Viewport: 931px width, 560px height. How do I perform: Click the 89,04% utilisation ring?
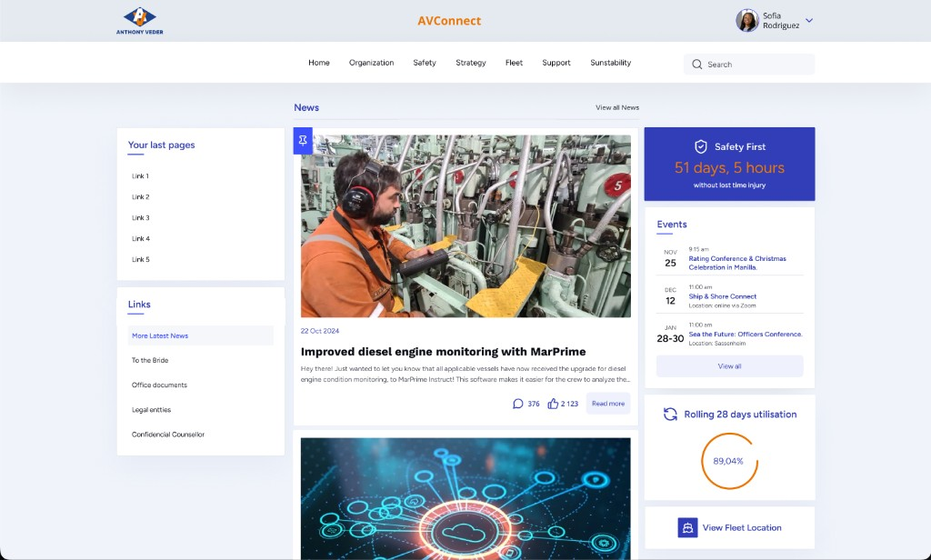click(x=729, y=461)
